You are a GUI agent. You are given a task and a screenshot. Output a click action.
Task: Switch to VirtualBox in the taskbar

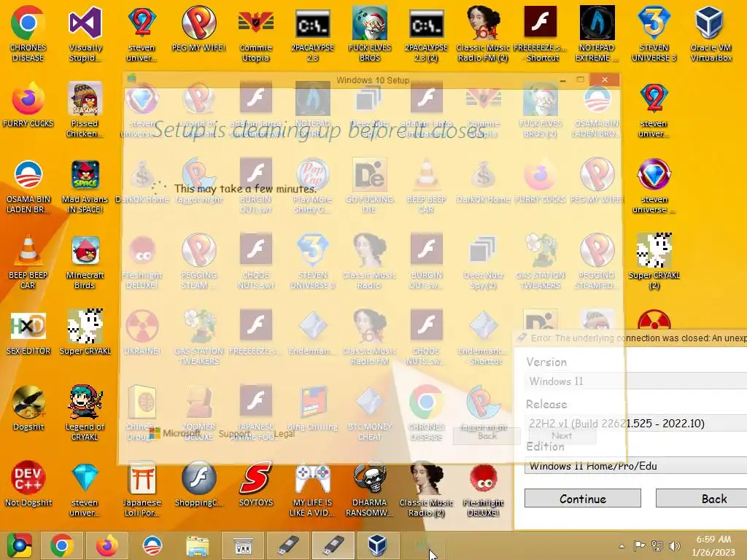[377, 545]
